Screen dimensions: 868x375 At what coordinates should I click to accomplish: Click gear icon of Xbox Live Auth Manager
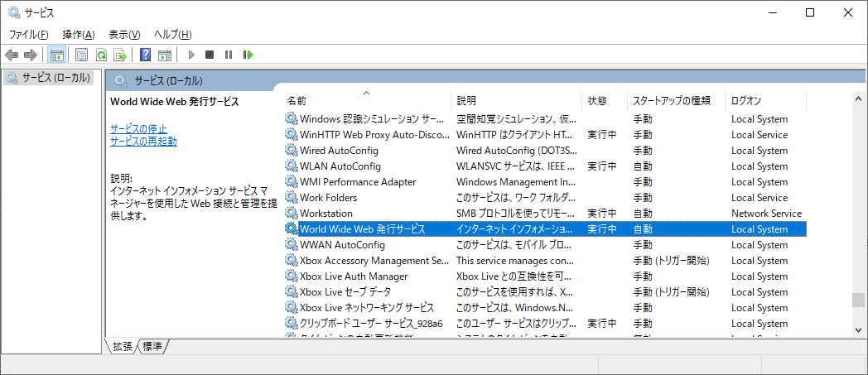pos(291,276)
